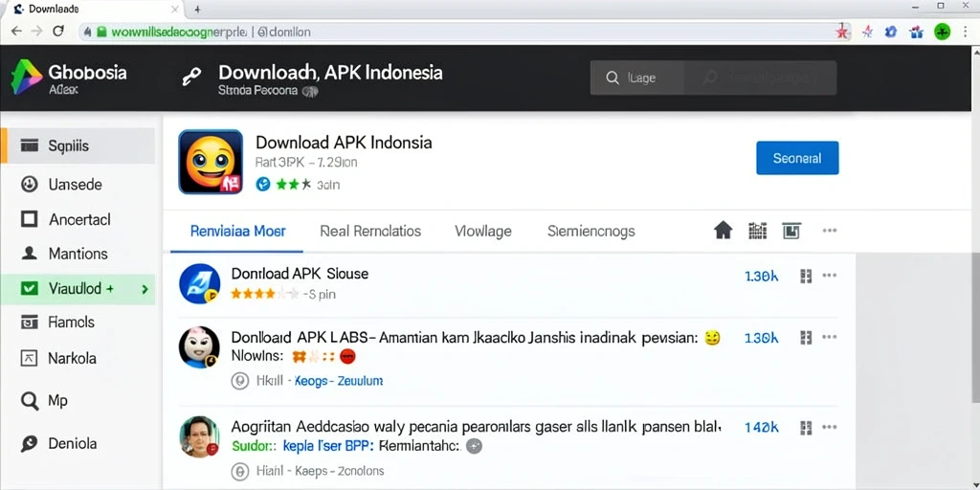This screenshot has height=490, width=980.
Task: Click the emoji app icon
Action: [211, 161]
